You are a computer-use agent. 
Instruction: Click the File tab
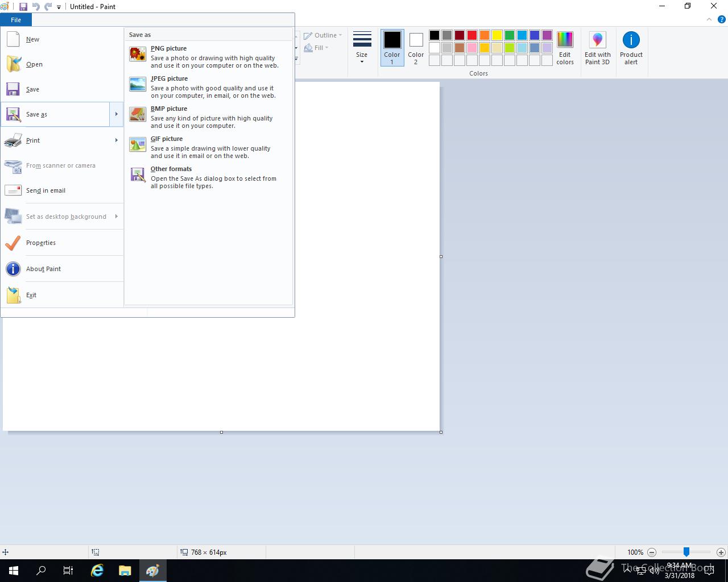pos(16,20)
